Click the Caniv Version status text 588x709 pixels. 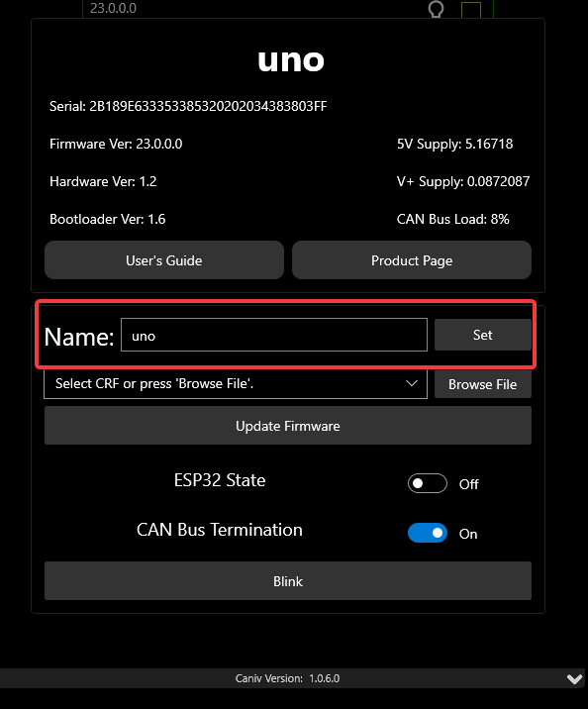click(x=287, y=678)
